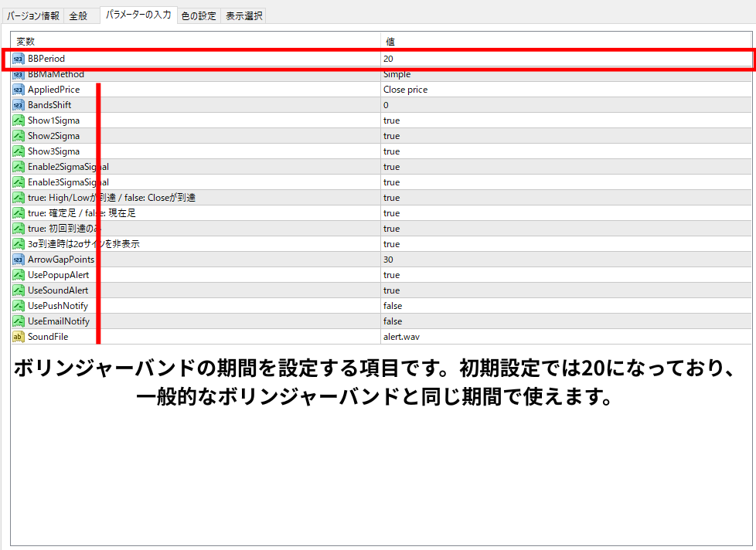The image size is (756, 550).
Task: Select the BBPeriod value field showing 20
Action: (388, 59)
